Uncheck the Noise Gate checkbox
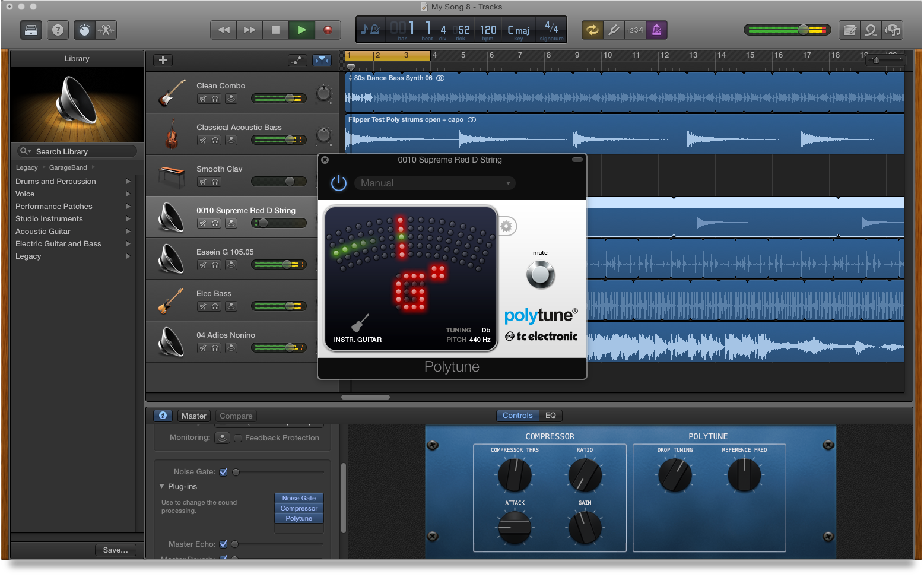Viewport: 924px width, 577px height. click(x=224, y=472)
